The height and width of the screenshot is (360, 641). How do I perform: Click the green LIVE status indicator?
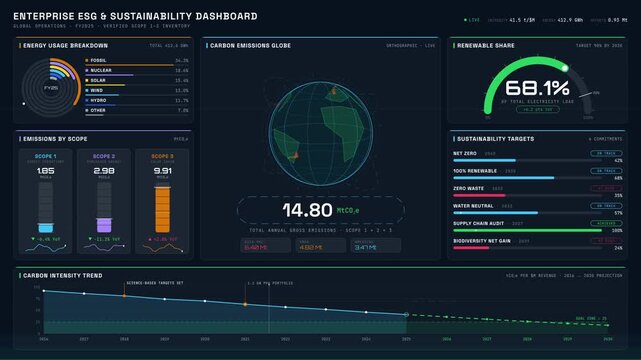pos(472,20)
